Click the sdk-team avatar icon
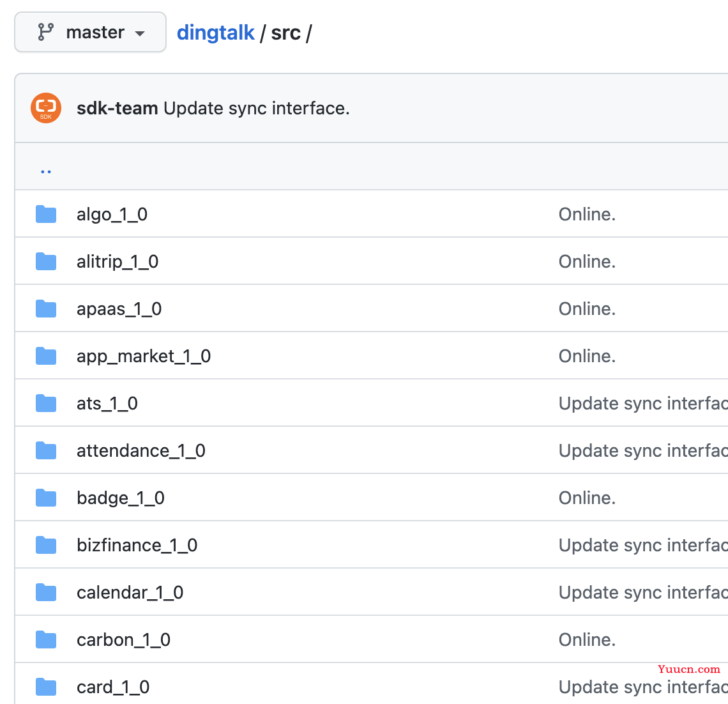 click(x=46, y=108)
